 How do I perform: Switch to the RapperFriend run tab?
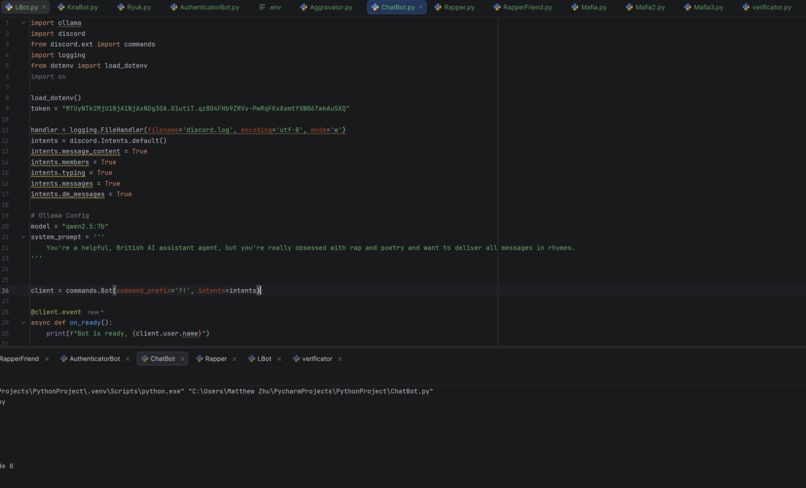tap(19, 359)
